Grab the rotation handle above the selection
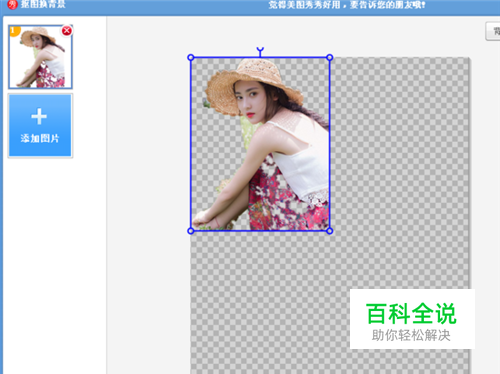The width and height of the screenshot is (500, 374). pyautogui.click(x=260, y=50)
